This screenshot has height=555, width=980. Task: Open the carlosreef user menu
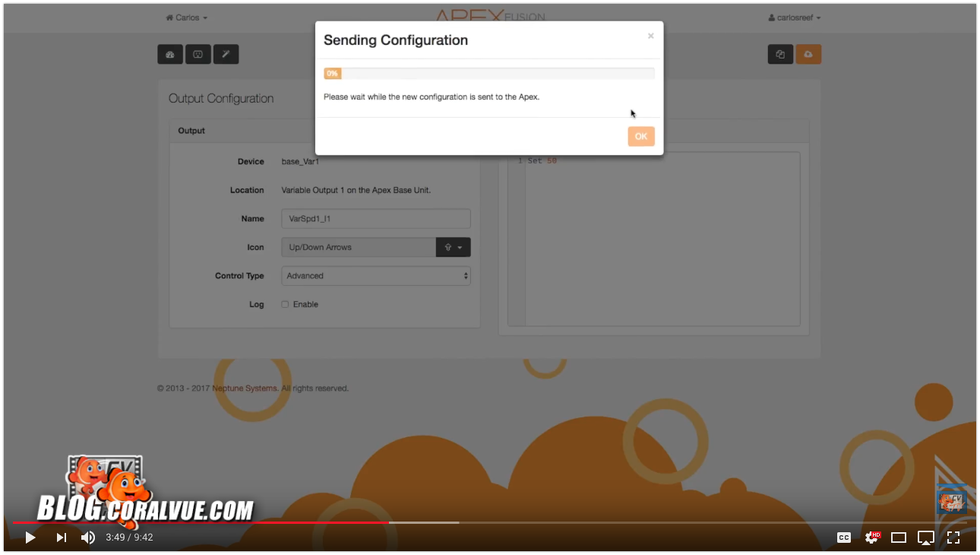coord(795,17)
